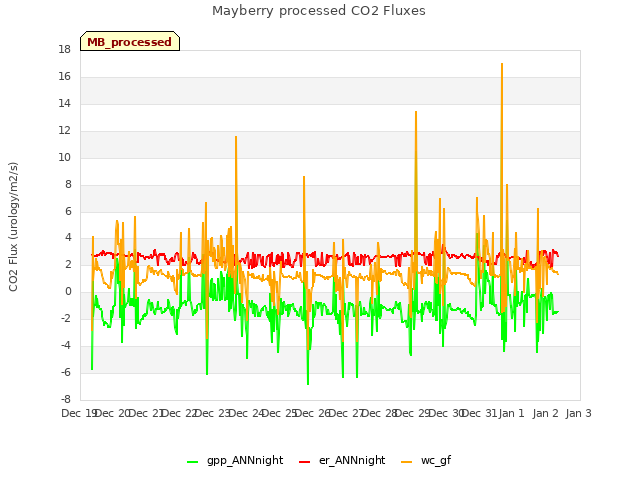Click the y-axis value 18
Viewport: 640px width, 480px height.
point(64,50)
